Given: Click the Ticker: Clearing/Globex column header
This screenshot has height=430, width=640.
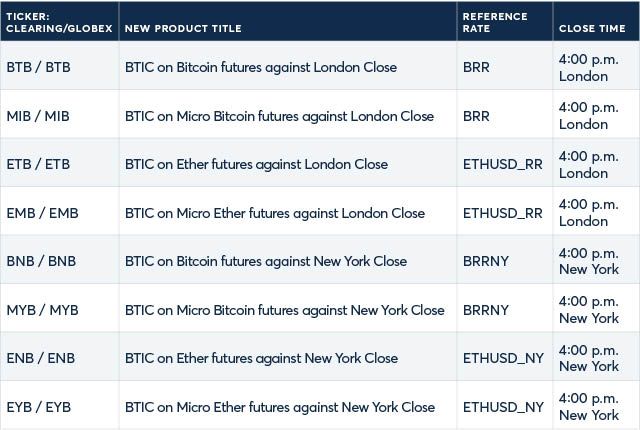Looking at the screenshot, I should click(59, 22).
